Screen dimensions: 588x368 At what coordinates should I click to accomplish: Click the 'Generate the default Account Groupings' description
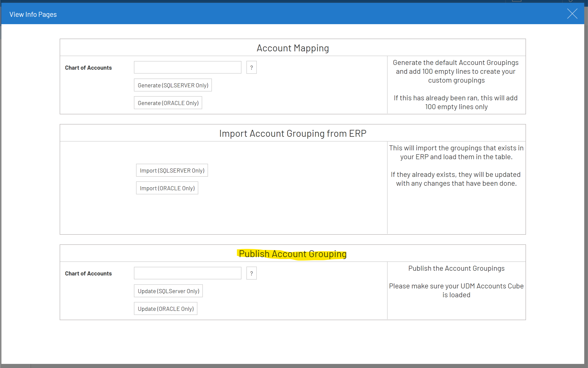456,71
